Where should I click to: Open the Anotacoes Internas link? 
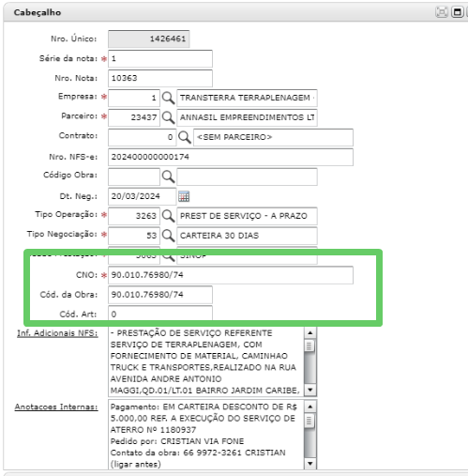56,407
